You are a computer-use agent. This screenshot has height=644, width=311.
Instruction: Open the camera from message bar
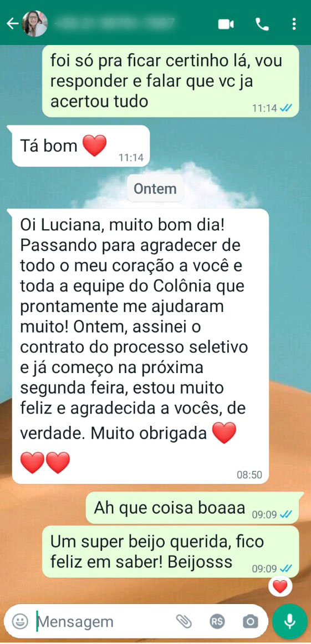click(250, 622)
